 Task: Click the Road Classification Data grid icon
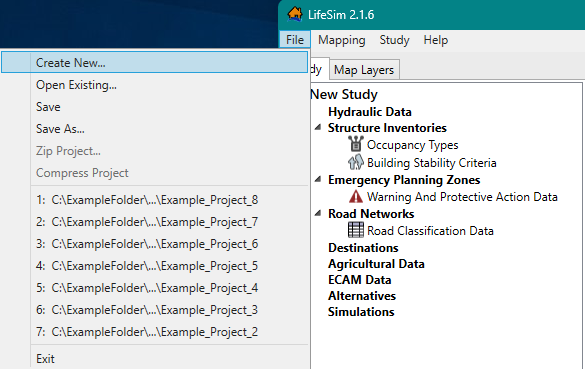pos(356,230)
